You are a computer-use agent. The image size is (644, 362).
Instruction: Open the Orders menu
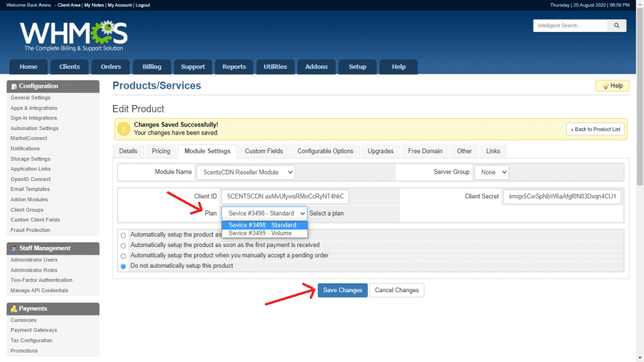tap(111, 67)
